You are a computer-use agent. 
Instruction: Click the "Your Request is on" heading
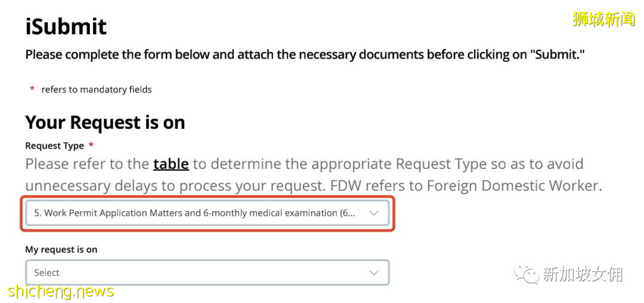(105, 122)
